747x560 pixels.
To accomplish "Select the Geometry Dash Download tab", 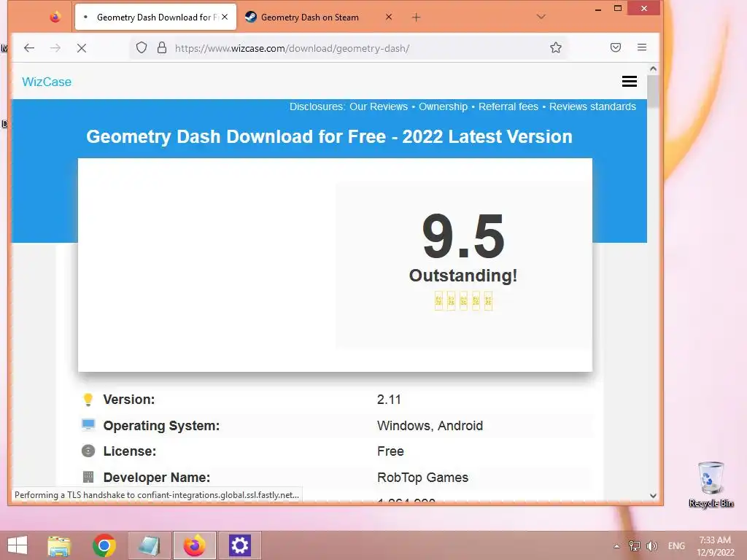I will (155, 17).
